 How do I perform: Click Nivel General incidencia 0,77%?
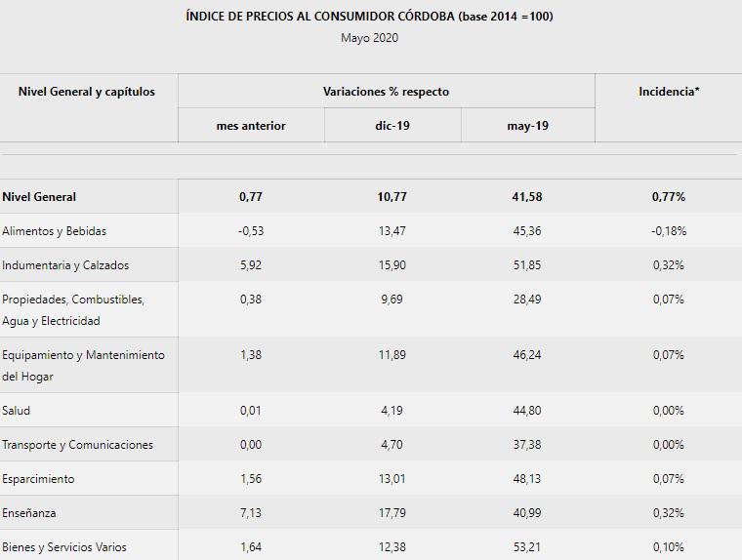point(669,197)
